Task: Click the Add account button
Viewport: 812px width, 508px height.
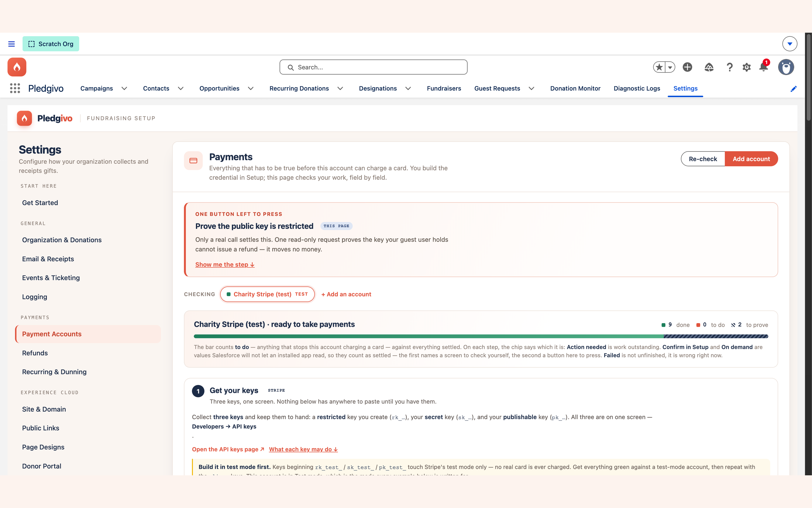Action: pyautogui.click(x=751, y=159)
